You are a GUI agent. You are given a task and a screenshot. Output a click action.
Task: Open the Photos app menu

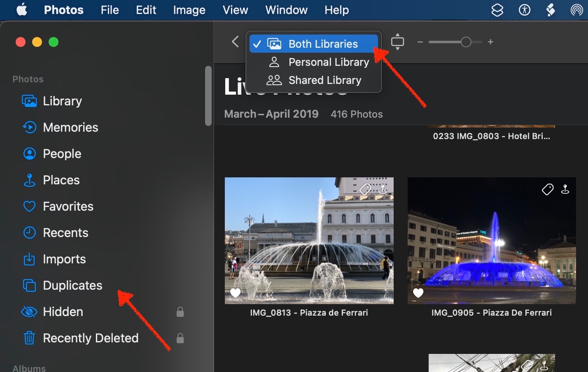point(64,10)
